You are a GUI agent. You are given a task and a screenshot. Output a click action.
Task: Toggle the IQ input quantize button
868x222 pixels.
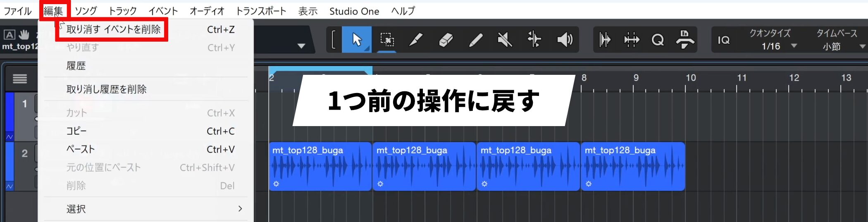723,40
